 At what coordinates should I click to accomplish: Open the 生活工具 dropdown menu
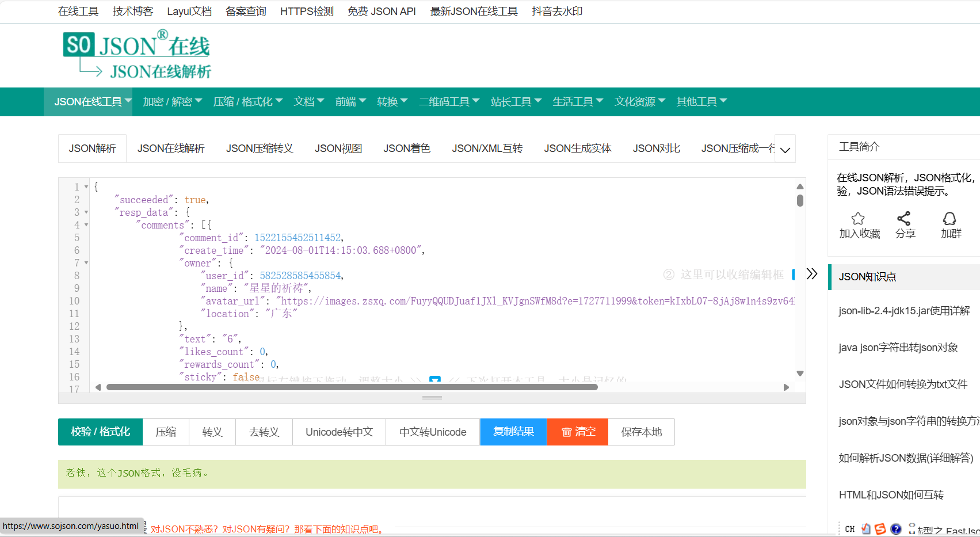[x=578, y=102]
